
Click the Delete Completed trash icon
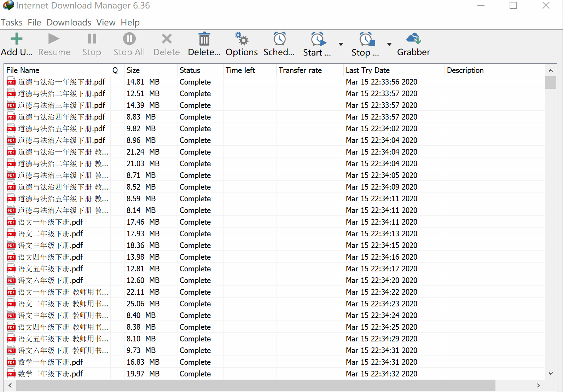pyautogui.click(x=204, y=39)
